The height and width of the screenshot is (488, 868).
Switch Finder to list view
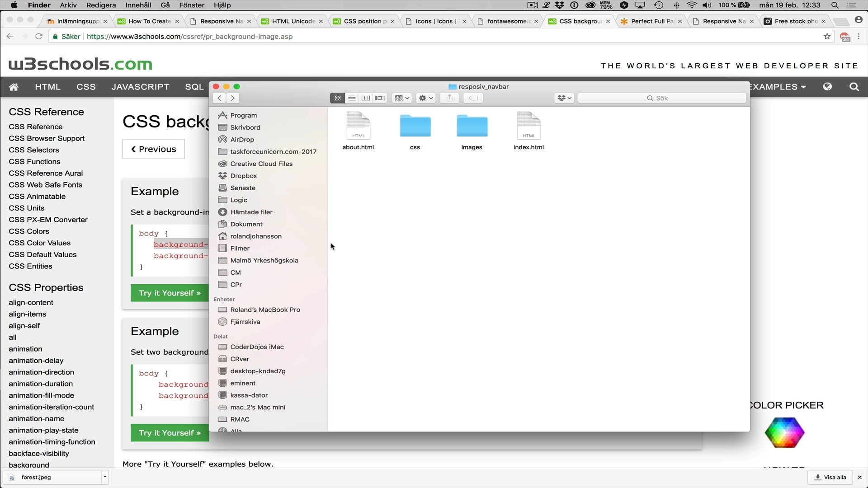[352, 98]
